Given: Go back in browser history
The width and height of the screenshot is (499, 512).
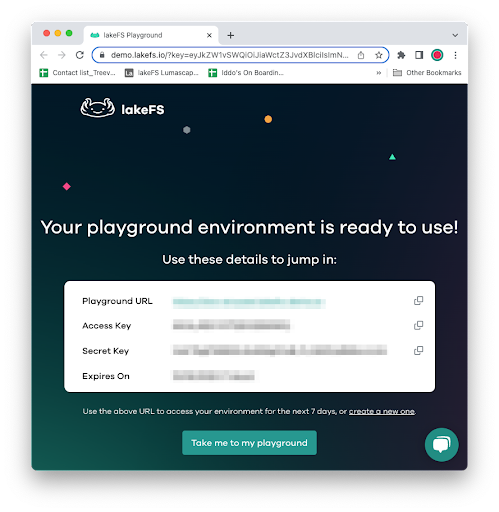Looking at the screenshot, I should pyautogui.click(x=44, y=55).
